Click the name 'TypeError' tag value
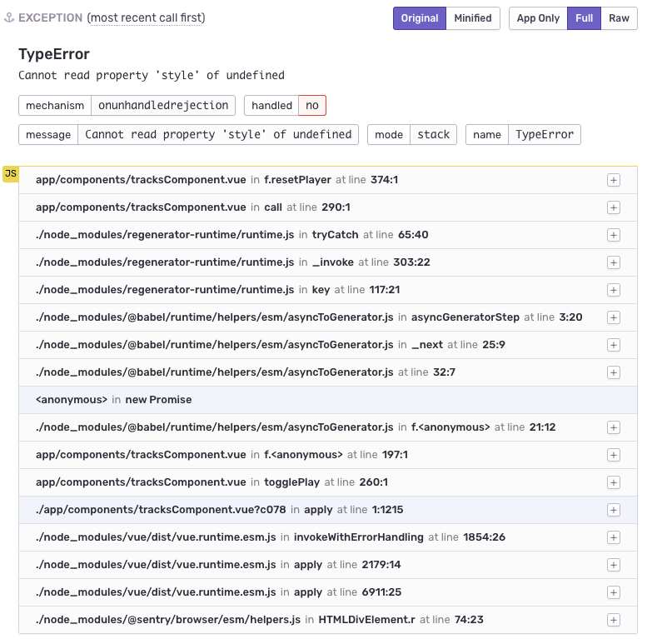The image size is (652, 644). [x=545, y=135]
